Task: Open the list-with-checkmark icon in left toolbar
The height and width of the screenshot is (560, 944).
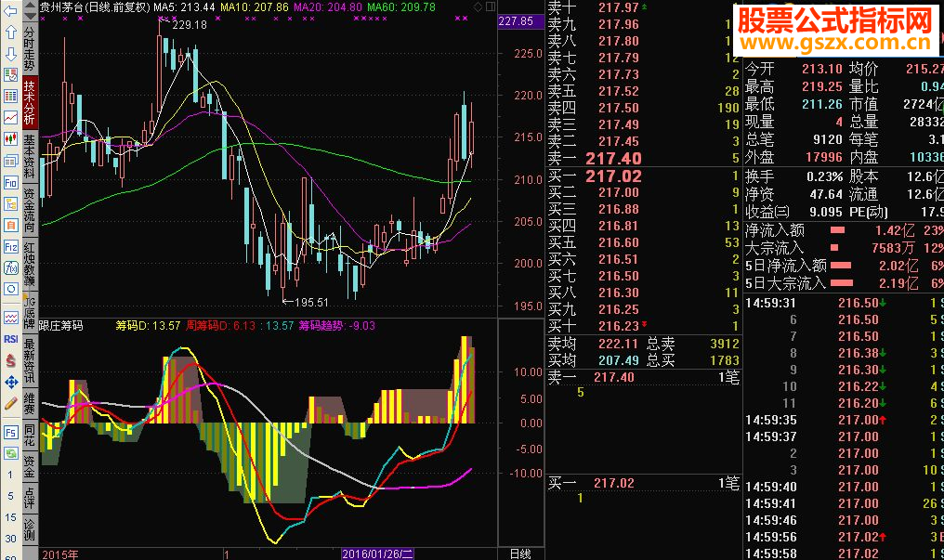Action: 11,74
